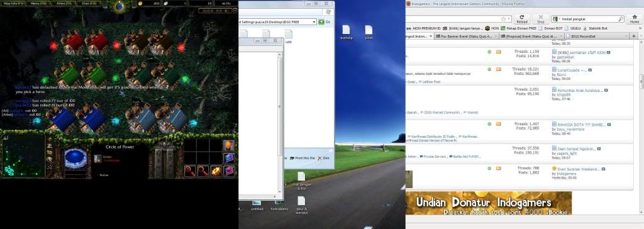Viewport: 644px width, 229px height.
Task: Open a new Firefox tab
Action: point(634,36)
